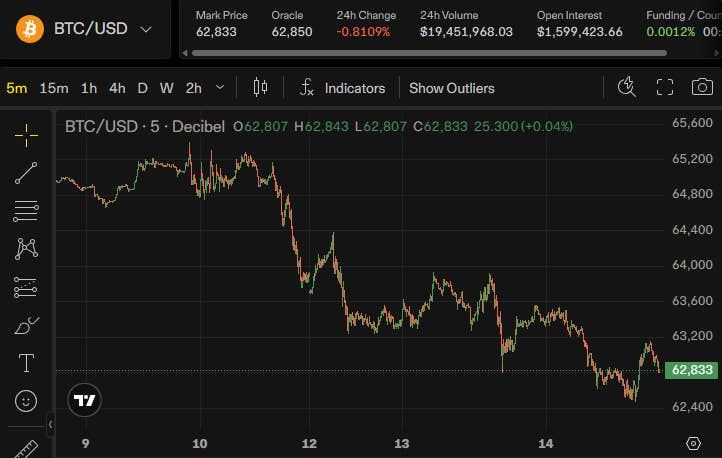Click the right scroll arrow of stats bar
Image resolution: width=722 pixels, height=458 pixels.
click(716, 53)
